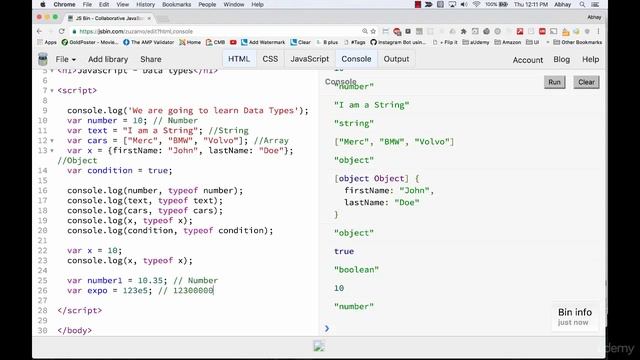Open the File dropdown menu

click(x=65, y=59)
